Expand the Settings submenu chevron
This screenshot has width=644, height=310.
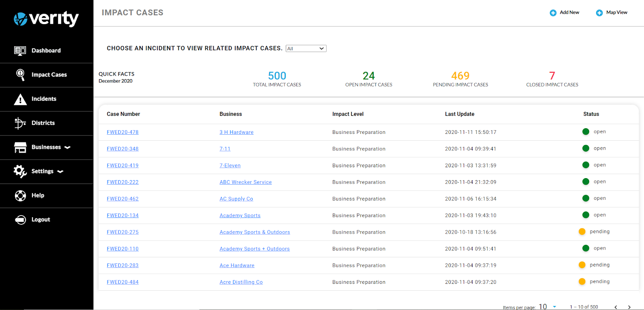point(60,172)
